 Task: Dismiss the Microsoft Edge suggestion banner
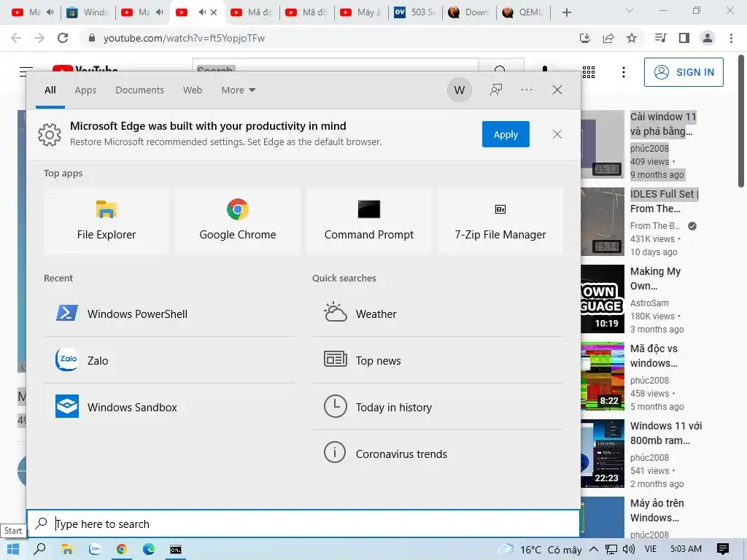pos(557,134)
